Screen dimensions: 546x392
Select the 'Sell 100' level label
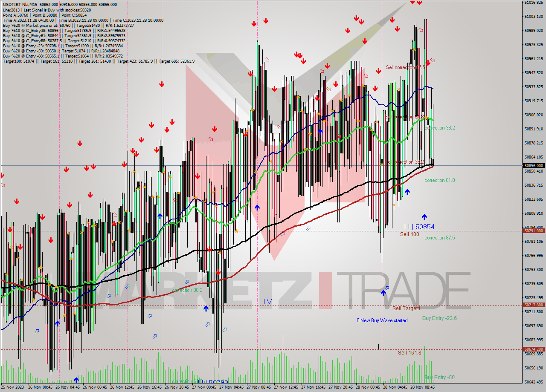tap(409, 234)
